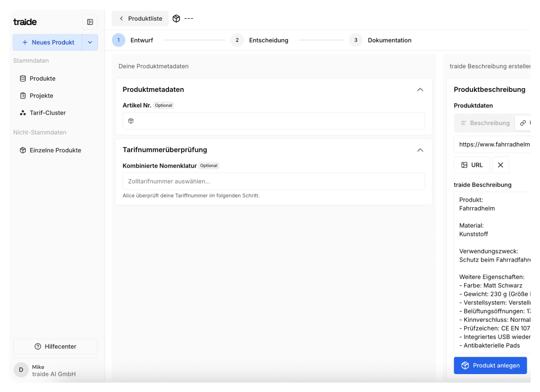This screenshot has height=392, width=540.
Task: Click the link icon beside the Beschreibung toggle
Action: pos(523,122)
